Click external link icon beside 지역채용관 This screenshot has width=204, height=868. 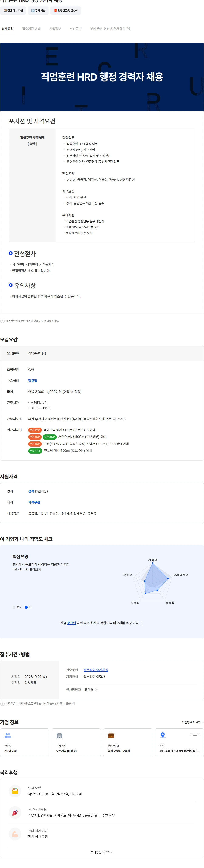(128, 29)
